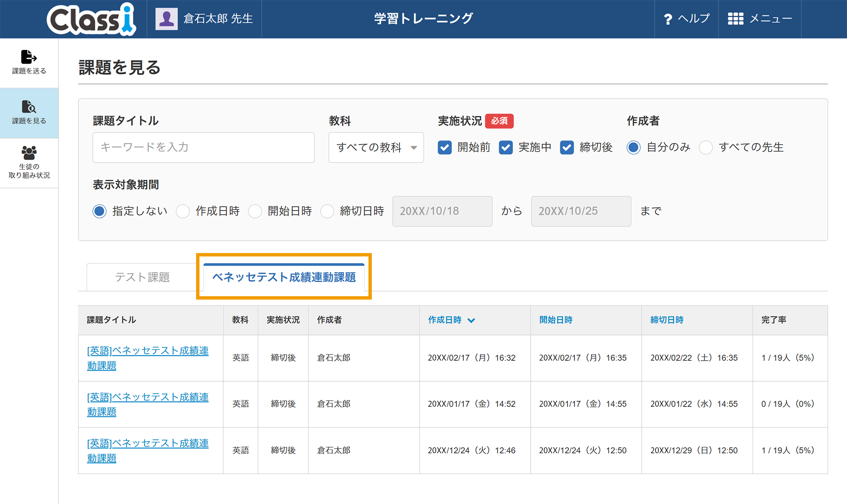Open 課題を見る in the sidebar

[x=29, y=113]
